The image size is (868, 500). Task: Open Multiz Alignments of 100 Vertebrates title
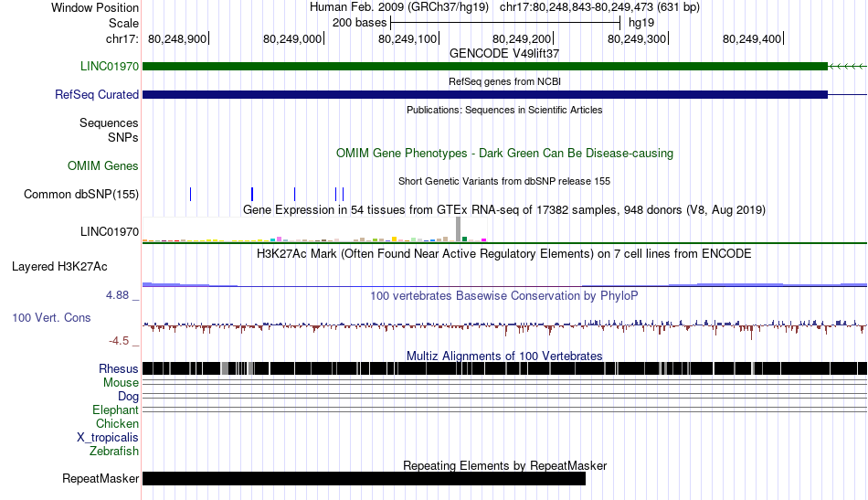click(x=504, y=356)
